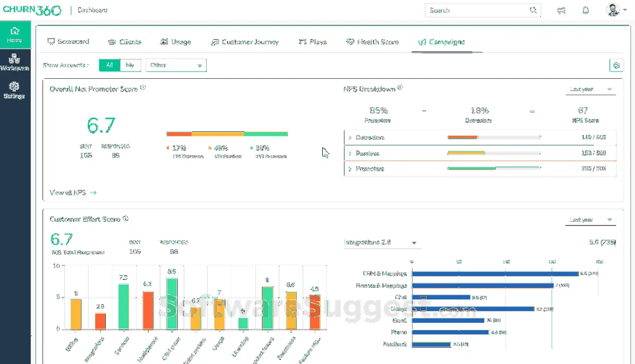
Task: Click the Promoters green progress bar
Action: (x=471, y=169)
